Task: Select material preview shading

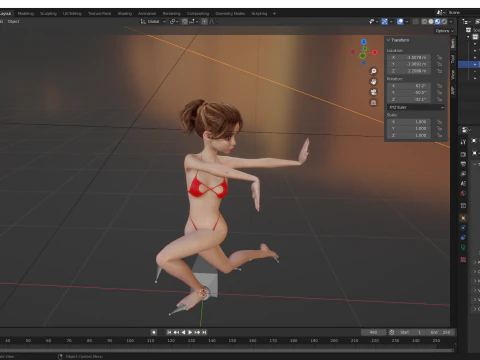Action: coord(438,21)
